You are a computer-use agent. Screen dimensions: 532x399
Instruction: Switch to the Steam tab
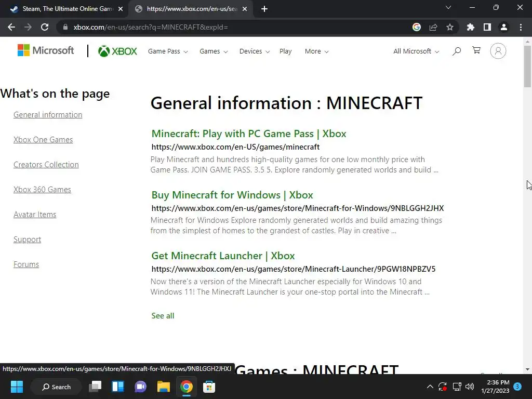pyautogui.click(x=64, y=9)
